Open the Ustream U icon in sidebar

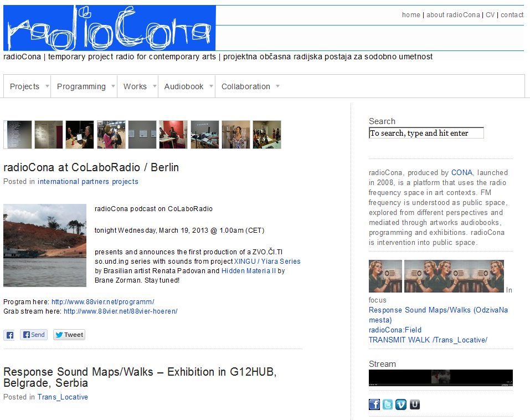tap(415, 404)
